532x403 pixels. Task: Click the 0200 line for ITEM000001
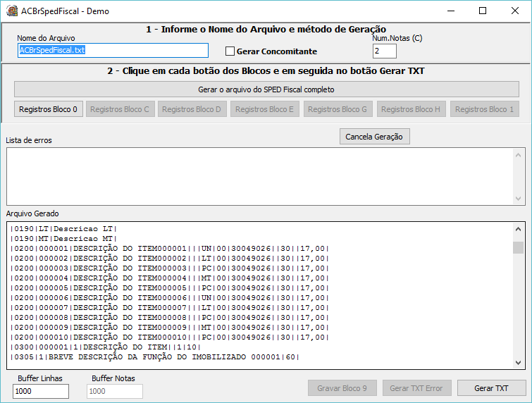click(x=170, y=249)
